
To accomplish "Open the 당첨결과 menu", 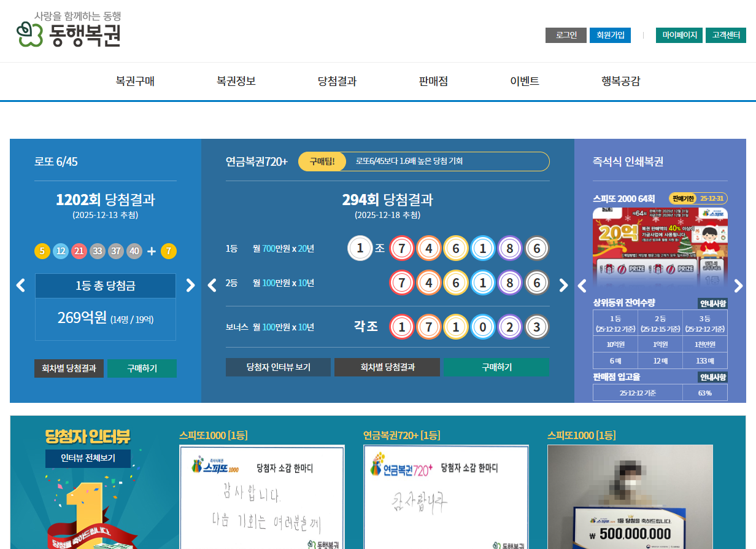I will click(x=336, y=80).
